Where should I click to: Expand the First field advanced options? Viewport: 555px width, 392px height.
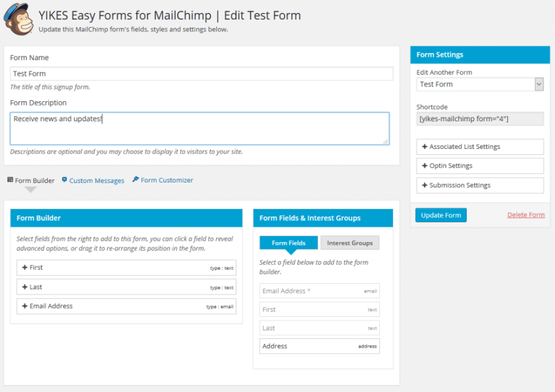click(x=126, y=268)
